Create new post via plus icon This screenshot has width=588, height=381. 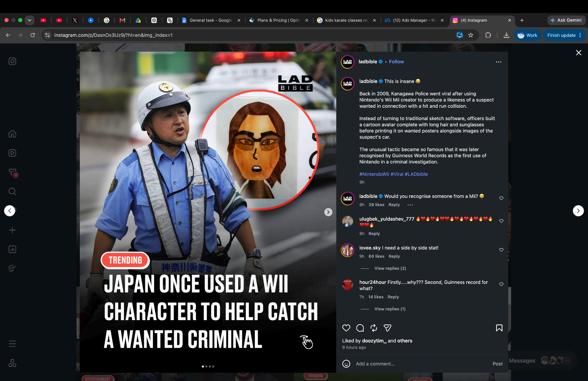click(12, 230)
